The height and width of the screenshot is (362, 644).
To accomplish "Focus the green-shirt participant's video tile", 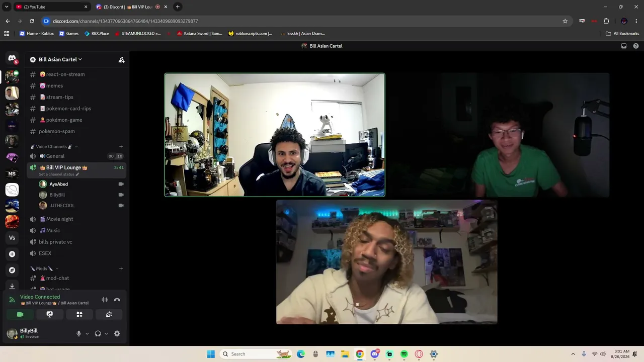I will (499, 135).
